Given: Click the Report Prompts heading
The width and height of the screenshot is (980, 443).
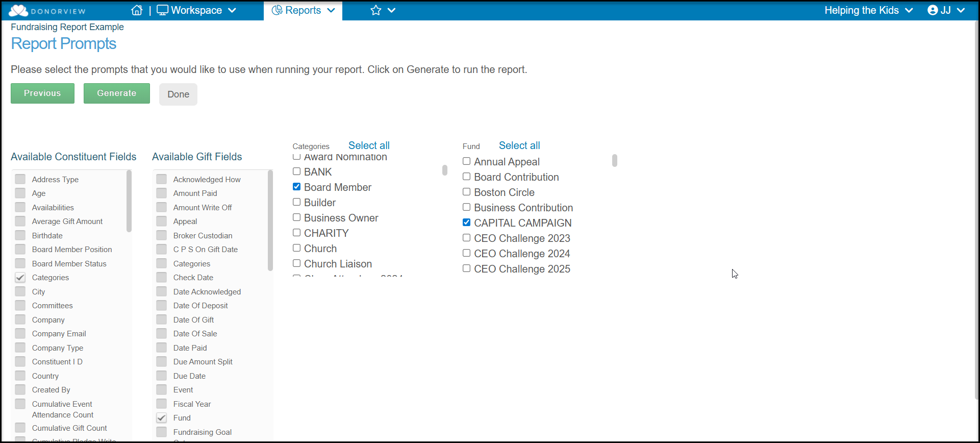Looking at the screenshot, I should (64, 44).
